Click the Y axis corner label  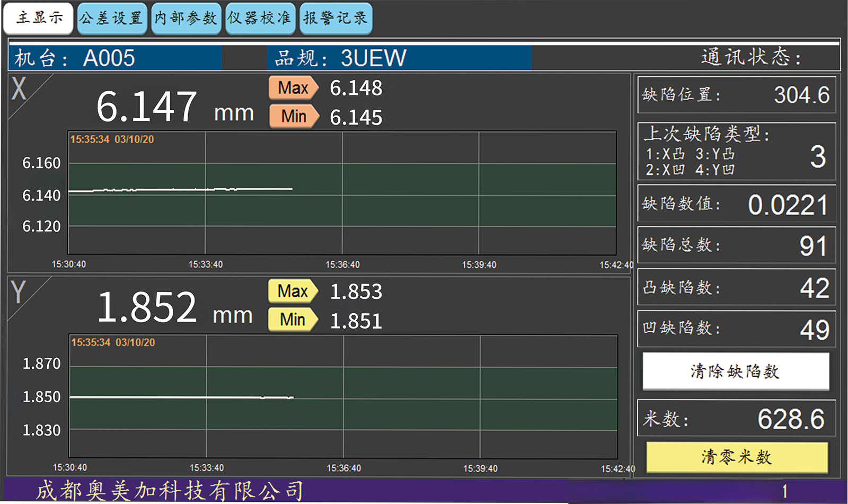point(19,292)
